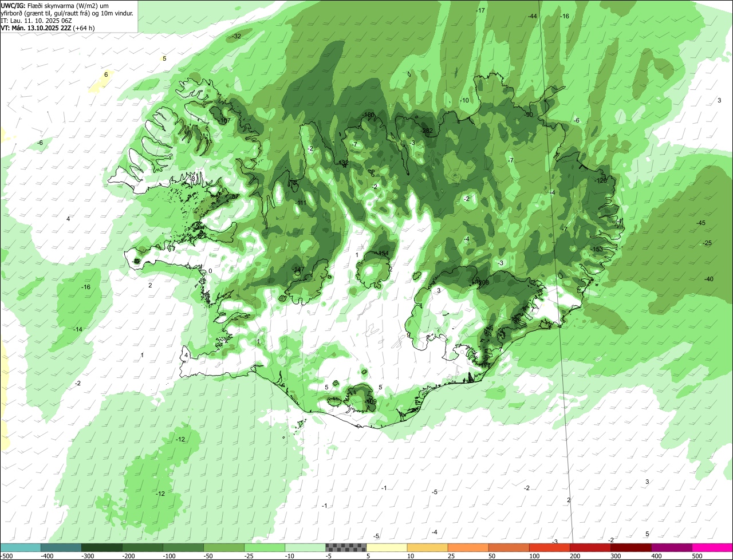Click the magenta above-500 legend swatch
Viewport: 733px width, 560px height.
point(712,547)
